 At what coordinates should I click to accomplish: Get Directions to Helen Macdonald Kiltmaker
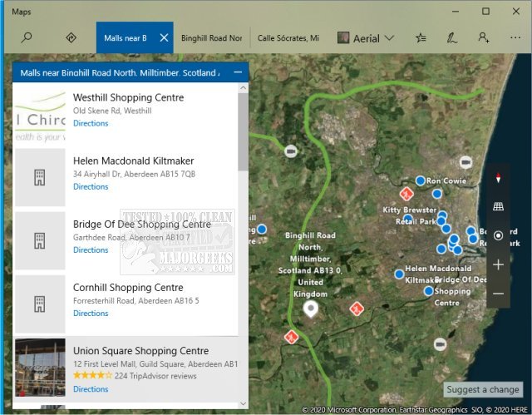pyautogui.click(x=91, y=186)
